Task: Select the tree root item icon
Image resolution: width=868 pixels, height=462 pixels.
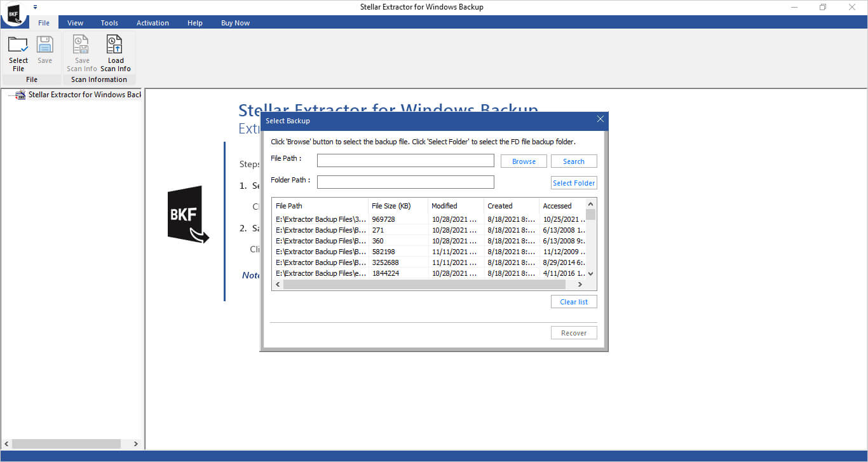Action: point(20,95)
